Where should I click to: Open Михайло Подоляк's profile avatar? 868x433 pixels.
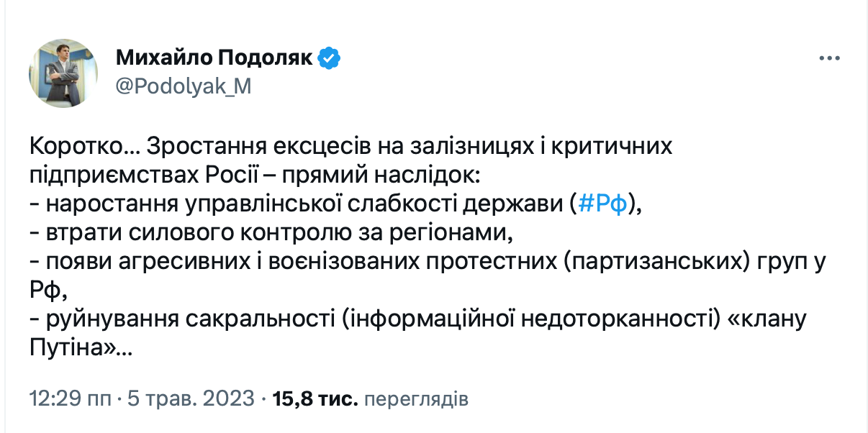click(63, 73)
